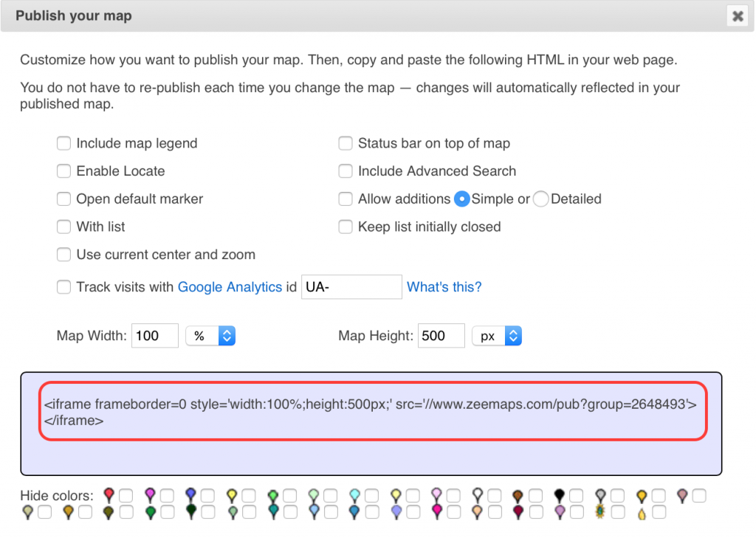Open the Map Height px unit dropdown
The image size is (756, 538).
click(497, 336)
